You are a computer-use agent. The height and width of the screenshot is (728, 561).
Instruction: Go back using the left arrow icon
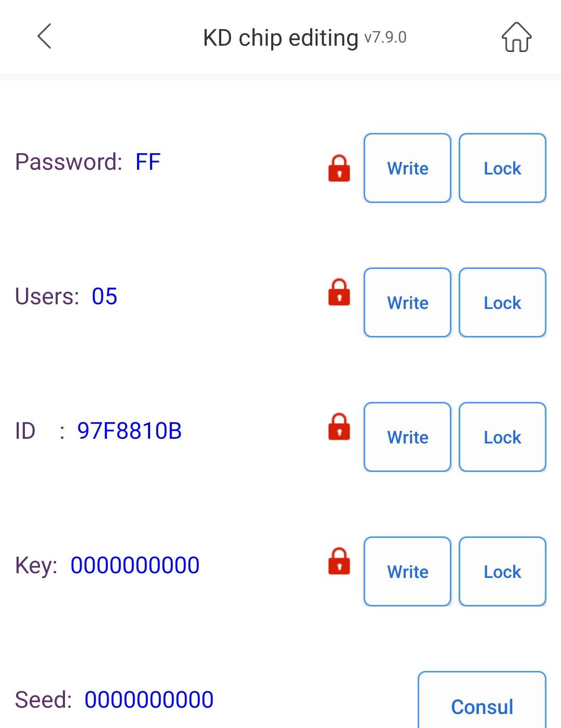tap(45, 36)
